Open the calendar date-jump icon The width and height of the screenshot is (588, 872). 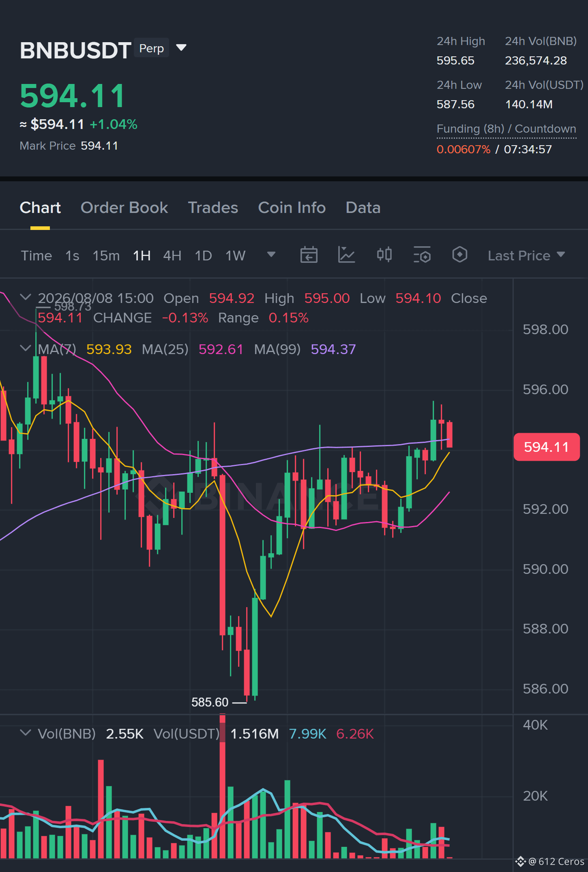pos(309,255)
